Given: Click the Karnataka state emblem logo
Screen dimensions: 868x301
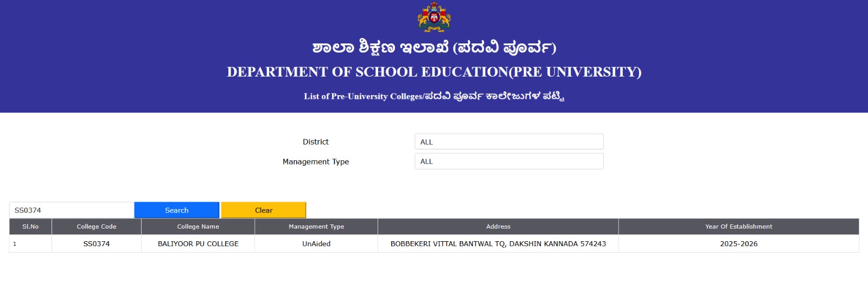Looking at the screenshot, I should tap(434, 17).
